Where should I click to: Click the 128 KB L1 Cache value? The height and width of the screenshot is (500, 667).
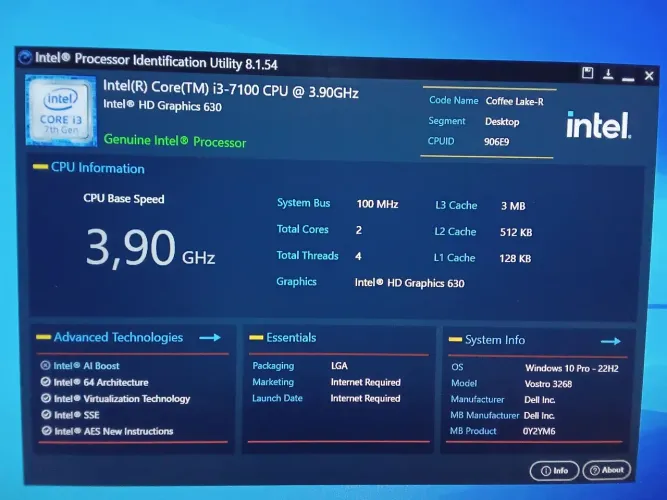[515, 258]
